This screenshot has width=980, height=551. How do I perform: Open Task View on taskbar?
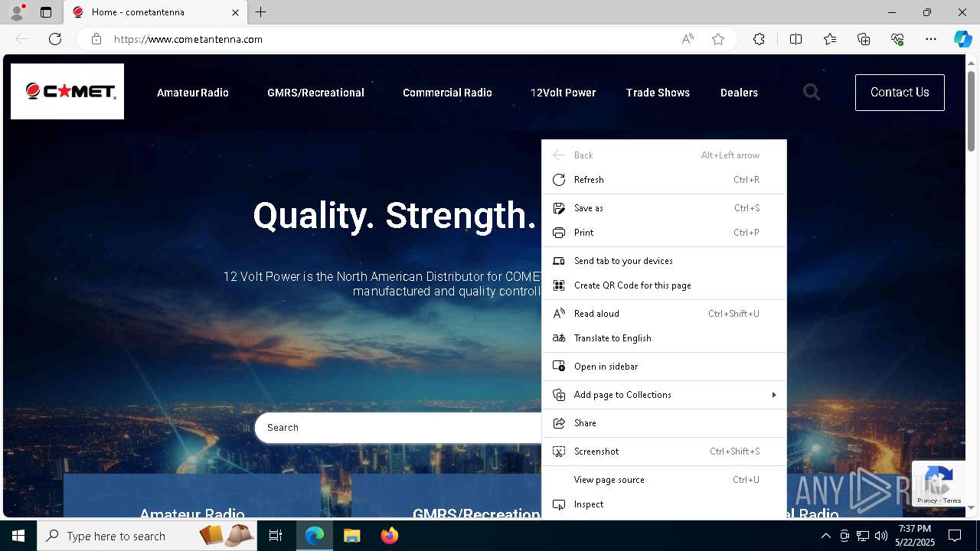tap(276, 536)
